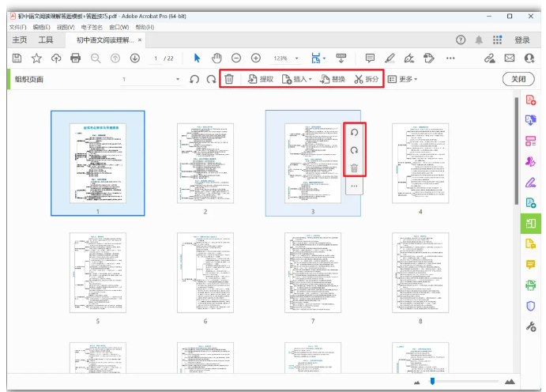The width and height of the screenshot is (546, 392).
Task: Switch to the 工具 tab
Action: click(46, 40)
